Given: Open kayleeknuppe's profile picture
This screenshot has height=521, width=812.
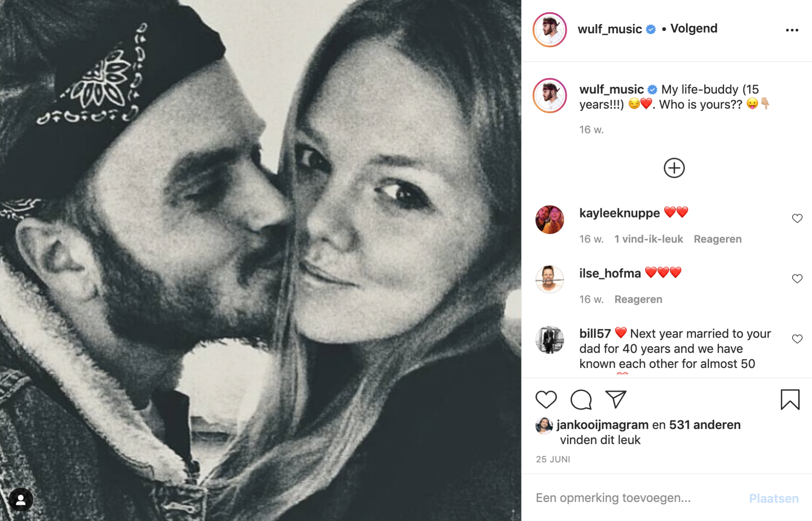Looking at the screenshot, I should (550, 219).
